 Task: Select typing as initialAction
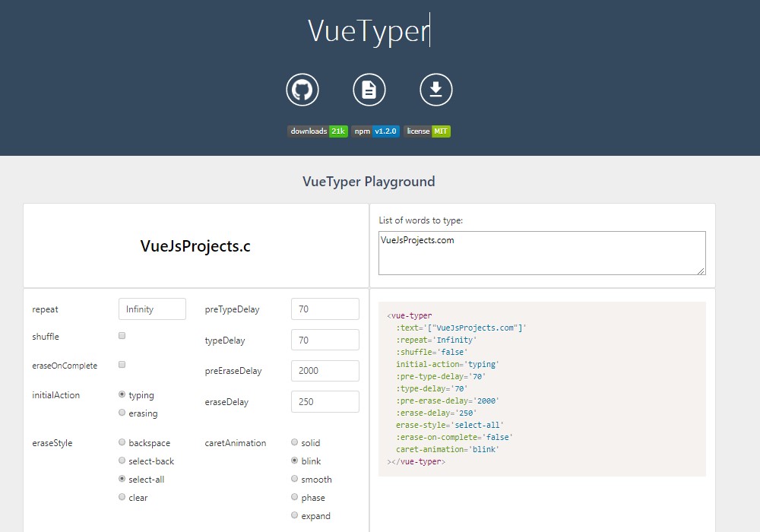(x=122, y=394)
